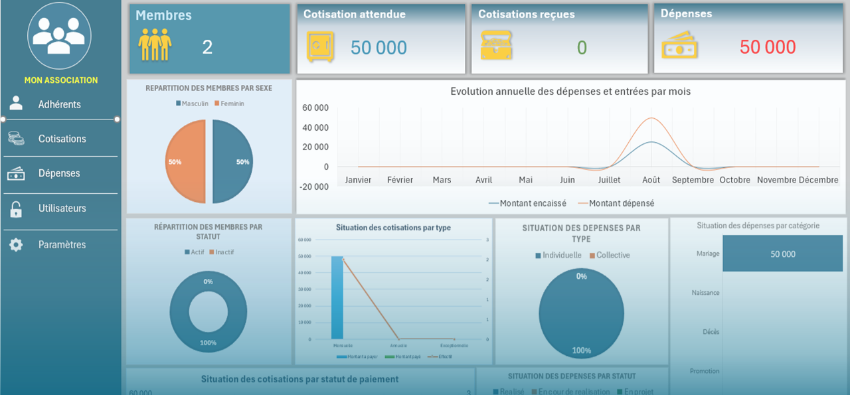This screenshot has height=395, width=850.
Task: Select the Actif legend swatch
Action: point(187,252)
